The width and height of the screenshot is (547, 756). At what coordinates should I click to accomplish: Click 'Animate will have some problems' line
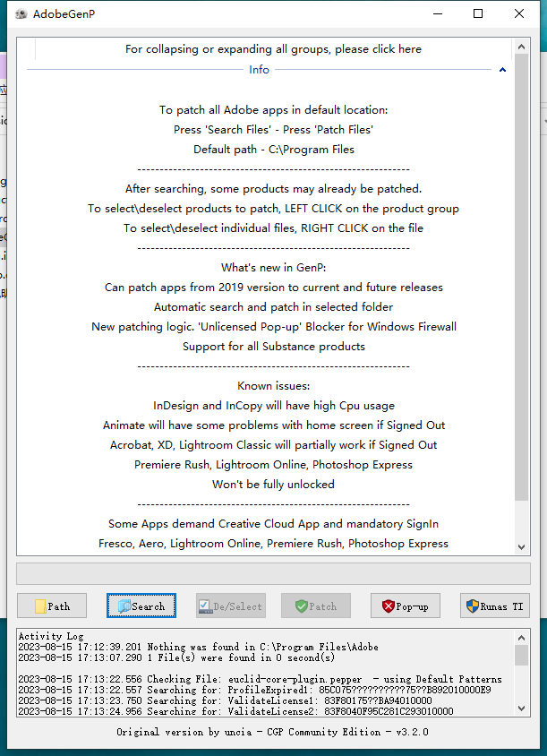point(273,425)
